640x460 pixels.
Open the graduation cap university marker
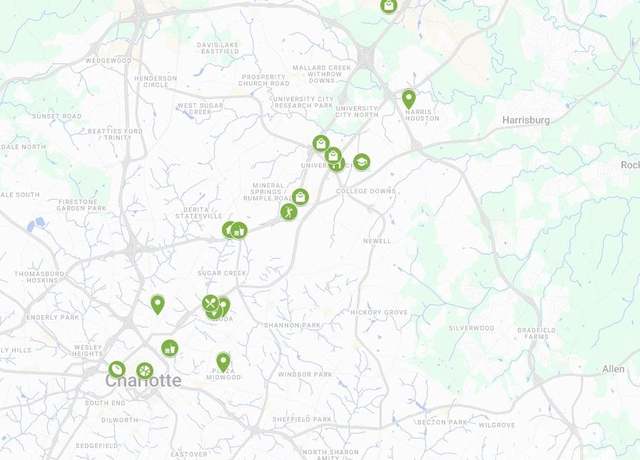pos(362,162)
